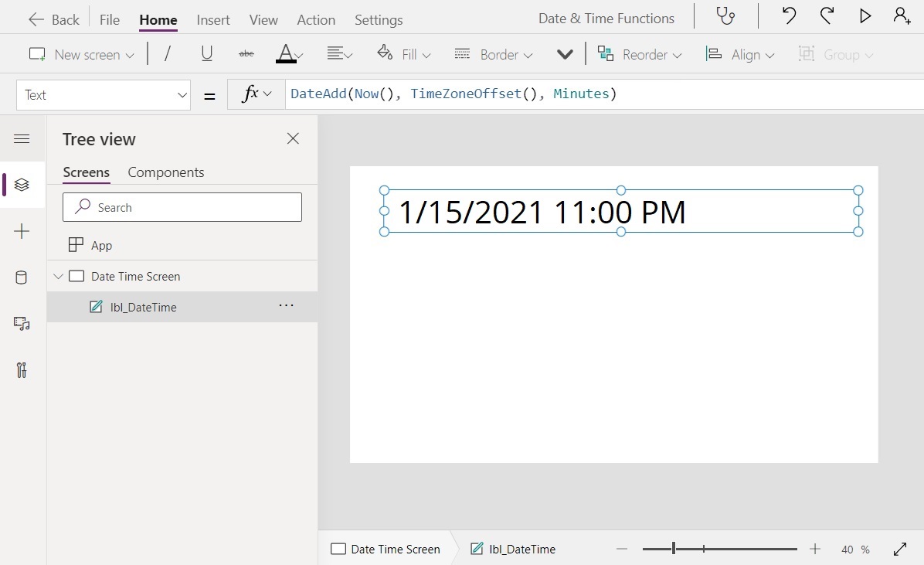The width and height of the screenshot is (924, 565).
Task: Open the Data sources panel
Action: click(x=22, y=277)
